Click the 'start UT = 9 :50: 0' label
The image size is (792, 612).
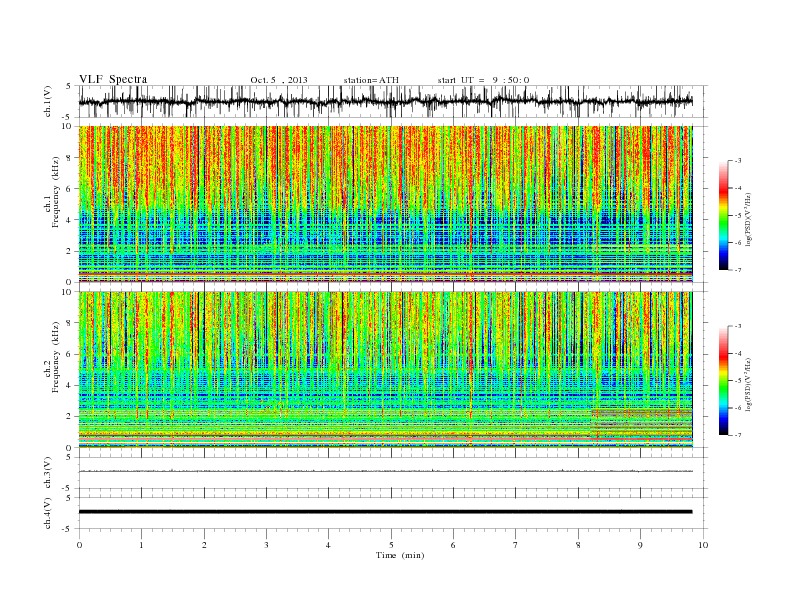pyautogui.click(x=483, y=80)
